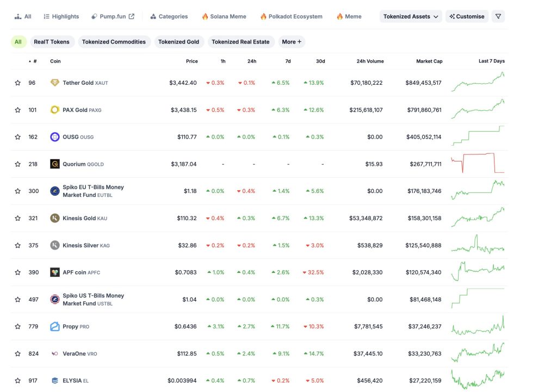Click the Kinesis Silver coin logo
Screen dimensions: 557x392
[x=55, y=245]
